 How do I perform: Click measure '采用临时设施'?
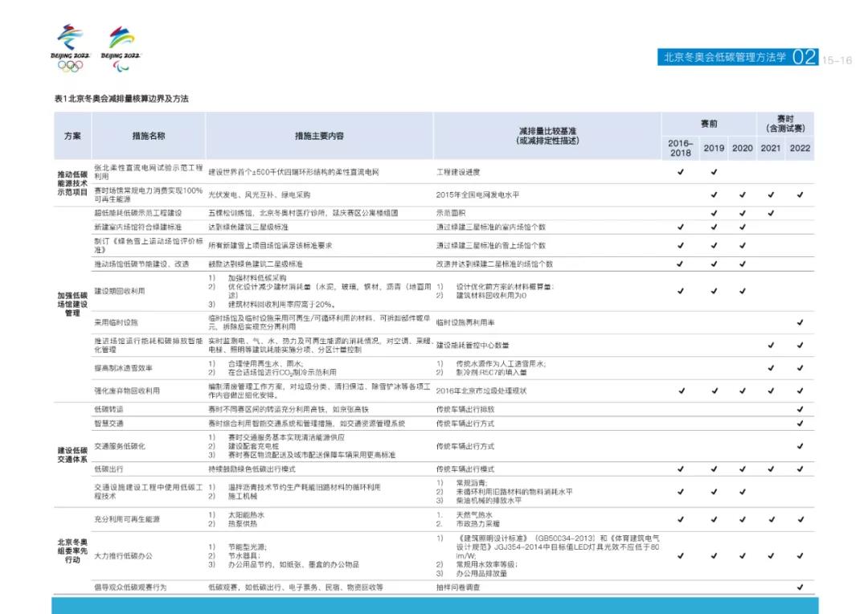click(117, 322)
